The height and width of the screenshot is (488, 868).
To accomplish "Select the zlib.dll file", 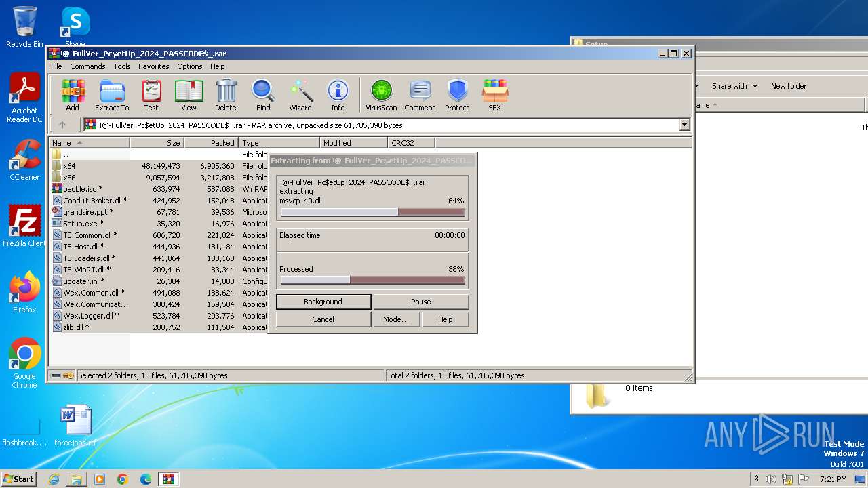I will click(159, 327).
